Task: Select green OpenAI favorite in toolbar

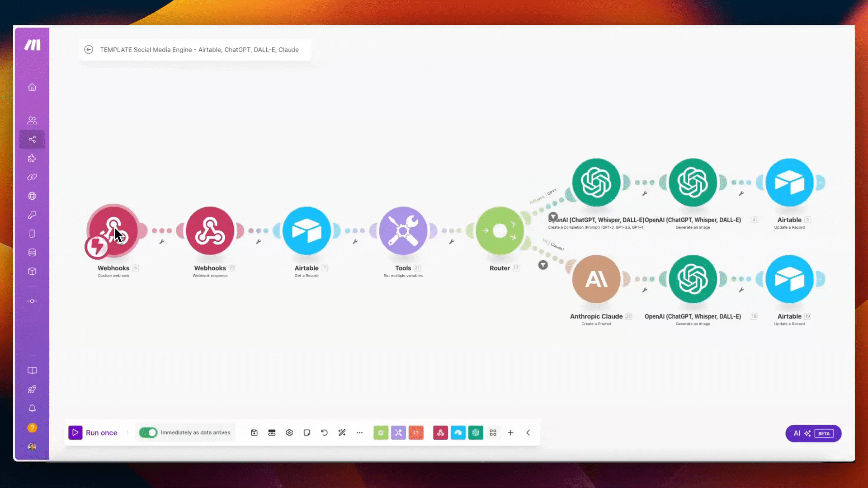Action: (x=476, y=432)
